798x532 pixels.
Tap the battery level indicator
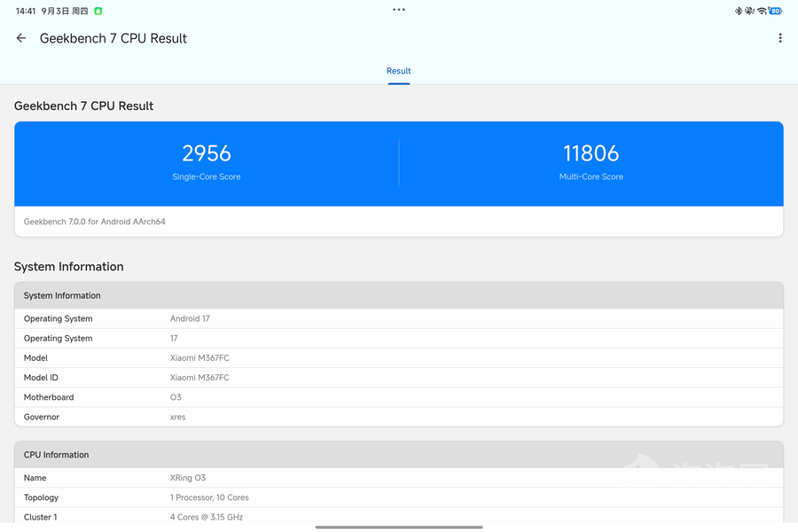(x=776, y=11)
